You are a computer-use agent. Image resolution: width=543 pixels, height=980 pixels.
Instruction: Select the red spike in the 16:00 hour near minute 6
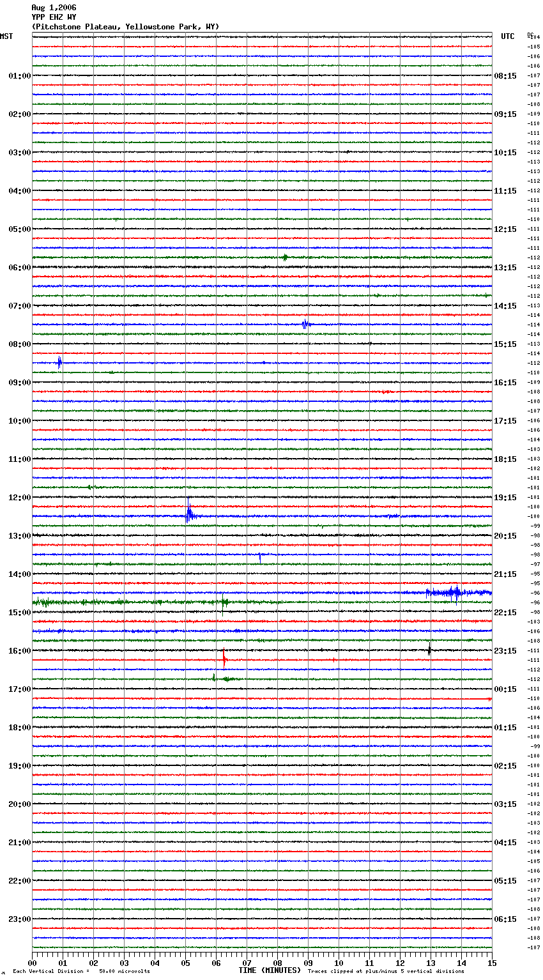pyautogui.click(x=224, y=659)
